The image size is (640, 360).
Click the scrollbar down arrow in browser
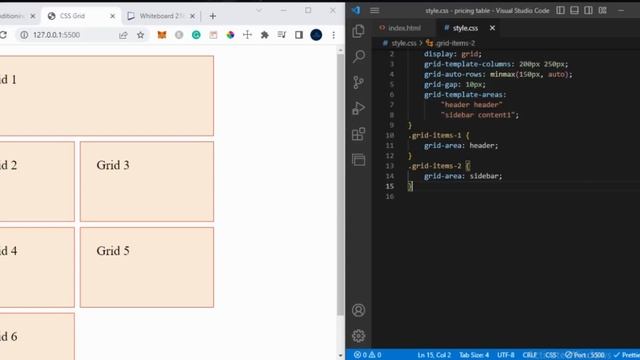tap(340, 356)
